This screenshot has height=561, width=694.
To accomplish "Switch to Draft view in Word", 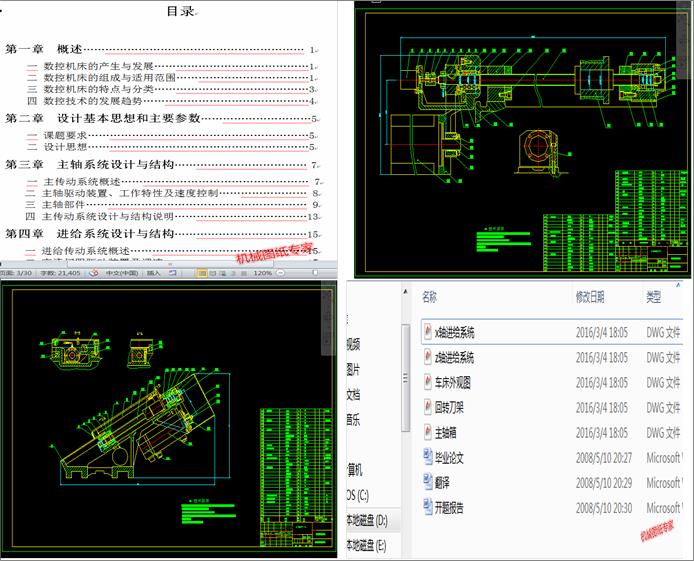I will point(243,273).
